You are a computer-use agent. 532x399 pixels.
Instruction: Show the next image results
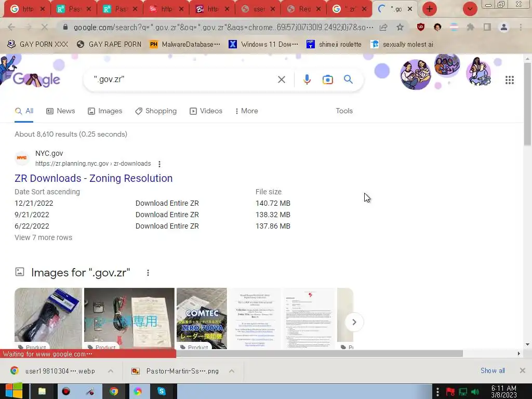tap(354, 322)
